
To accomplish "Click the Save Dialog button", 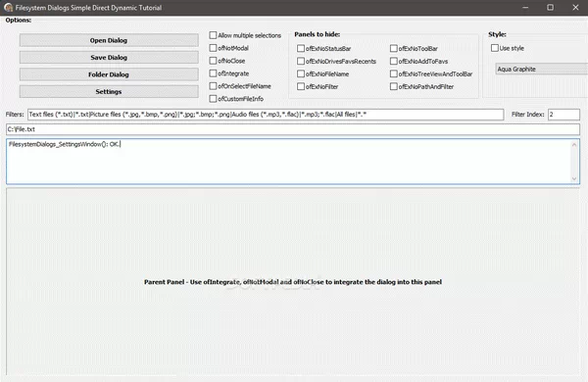I will click(x=109, y=58).
